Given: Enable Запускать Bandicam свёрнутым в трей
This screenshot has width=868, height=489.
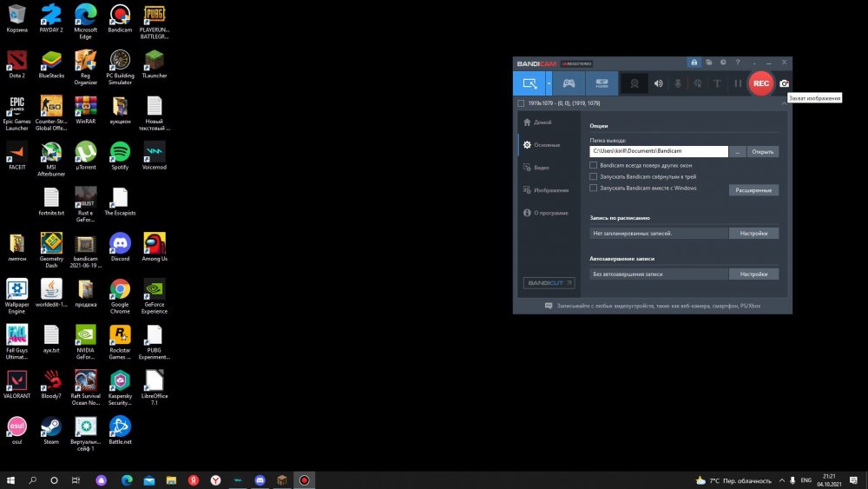Looking at the screenshot, I should (594, 176).
